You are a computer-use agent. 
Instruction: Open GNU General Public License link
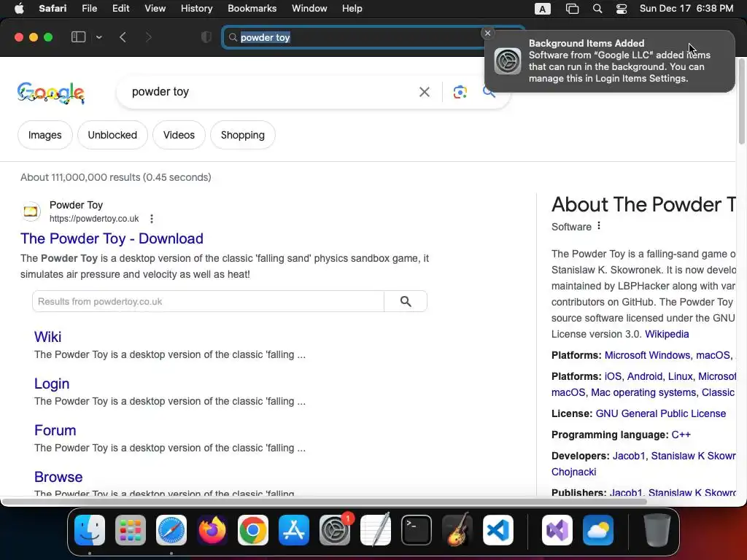pos(661,413)
